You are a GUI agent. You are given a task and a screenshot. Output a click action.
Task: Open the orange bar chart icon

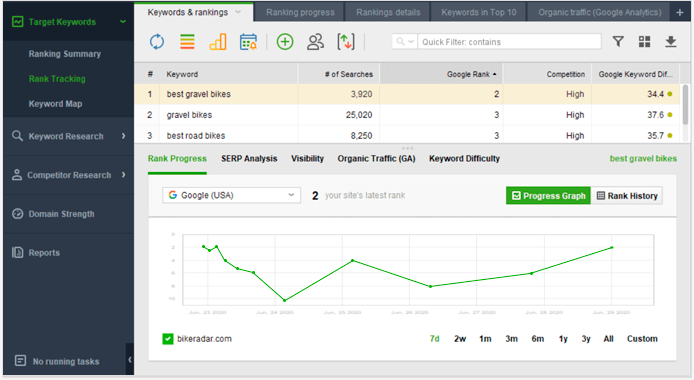pyautogui.click(x=218, y=42)
